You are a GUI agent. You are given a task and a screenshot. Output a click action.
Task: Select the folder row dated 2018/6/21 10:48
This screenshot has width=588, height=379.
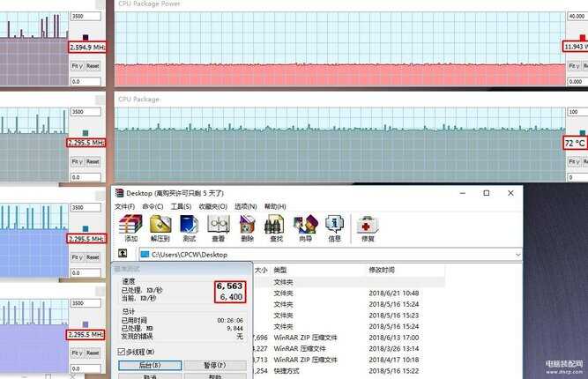(349, 294)
